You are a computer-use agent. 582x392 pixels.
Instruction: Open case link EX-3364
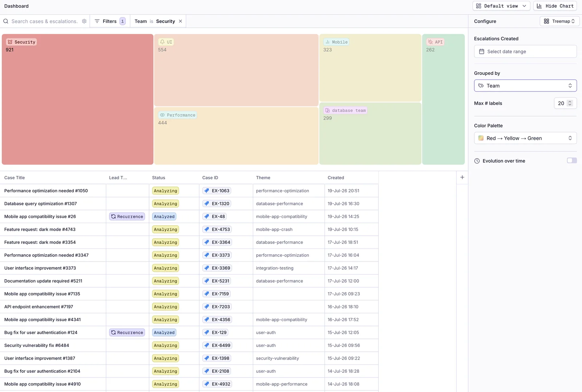217,242
